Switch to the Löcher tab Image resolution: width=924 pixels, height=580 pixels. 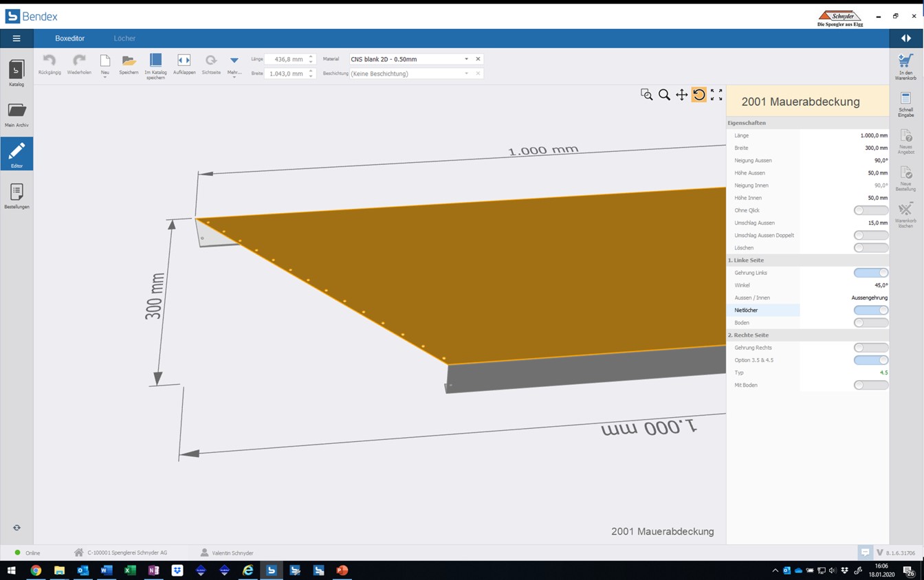[124, 38]
